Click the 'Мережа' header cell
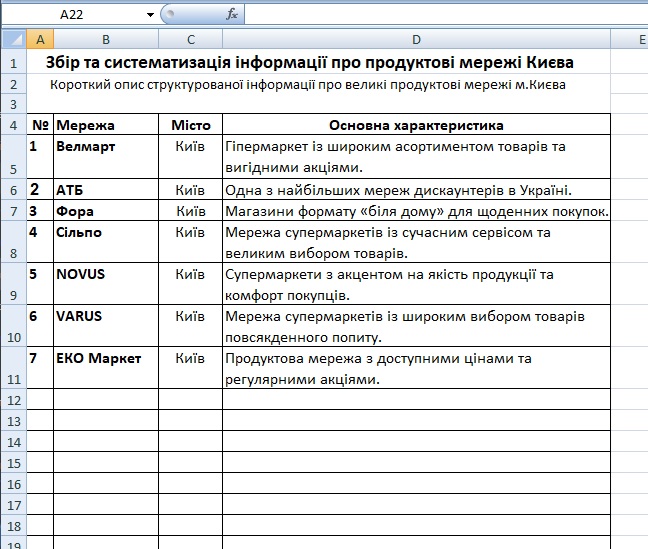Screen dimensions: 648x549 coord(106,125)
